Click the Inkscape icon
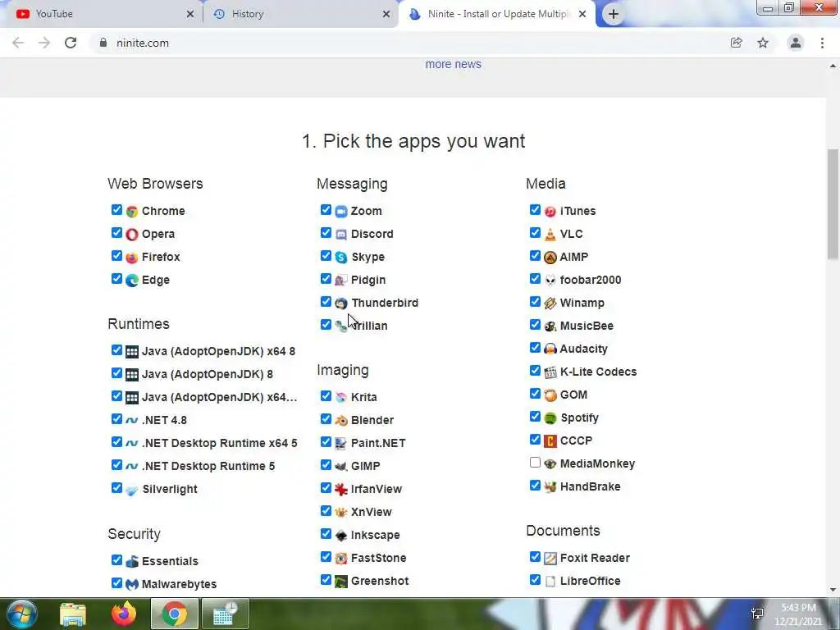This screenshot has width=840, height=630. coord(341,535)
